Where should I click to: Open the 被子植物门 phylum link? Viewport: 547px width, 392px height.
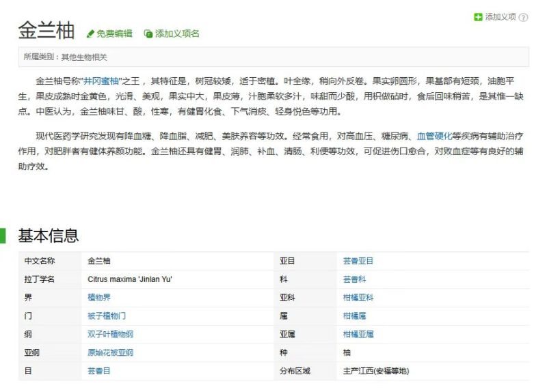107,316
